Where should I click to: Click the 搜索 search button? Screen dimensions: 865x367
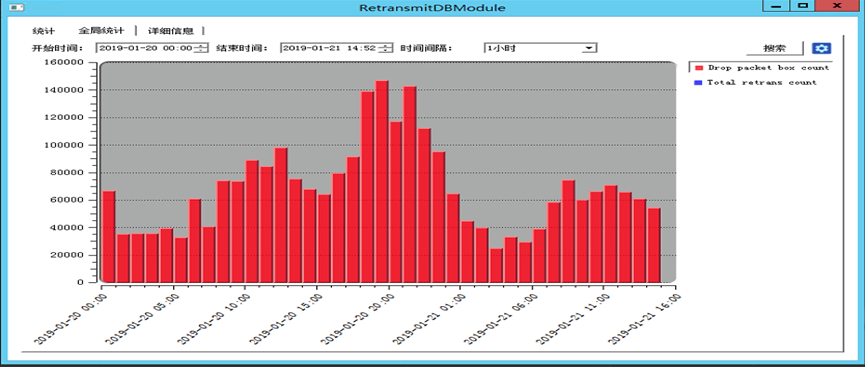(775, 48)
